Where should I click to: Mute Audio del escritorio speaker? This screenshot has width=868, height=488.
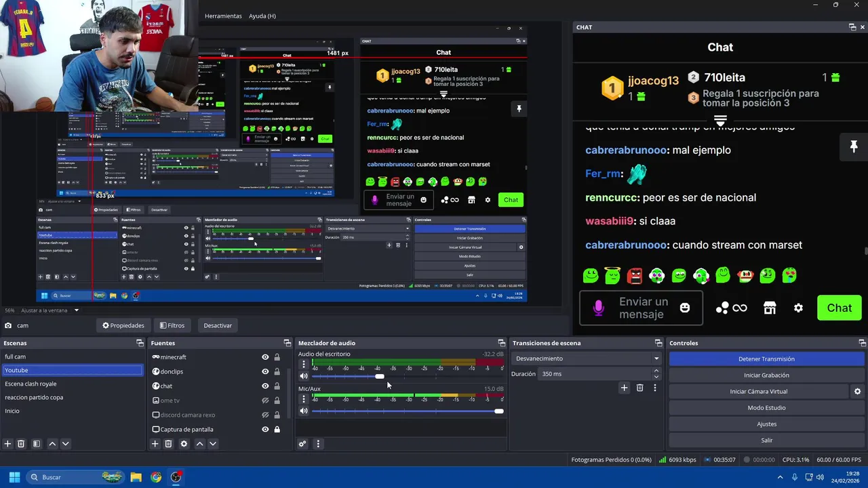[x=304, y=376]
